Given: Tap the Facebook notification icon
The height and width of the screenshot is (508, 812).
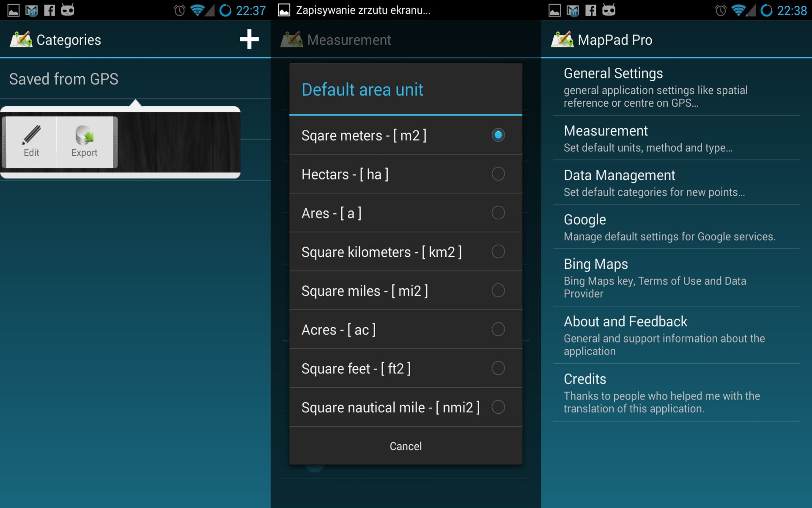Looking at the screenshot, I should 50,9.
